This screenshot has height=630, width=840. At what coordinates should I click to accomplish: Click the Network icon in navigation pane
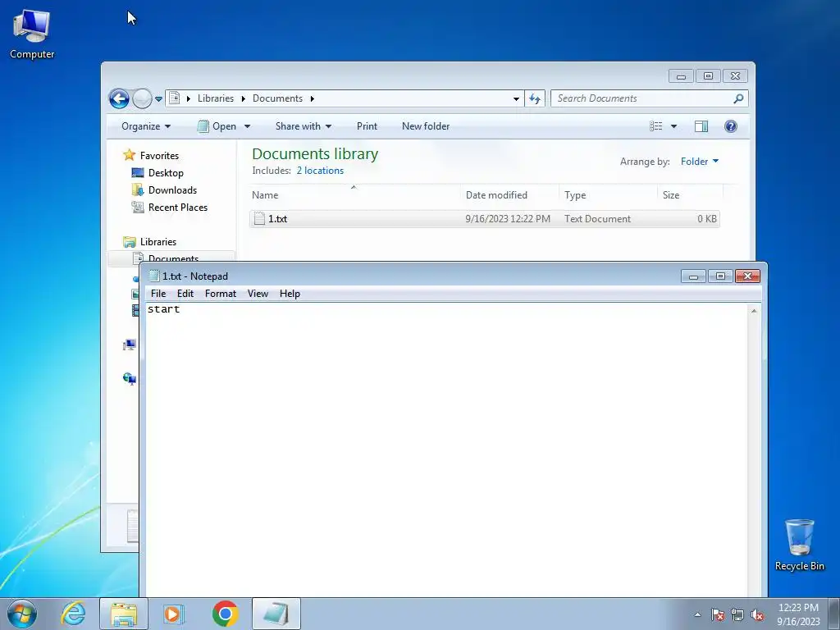(130, 379)
